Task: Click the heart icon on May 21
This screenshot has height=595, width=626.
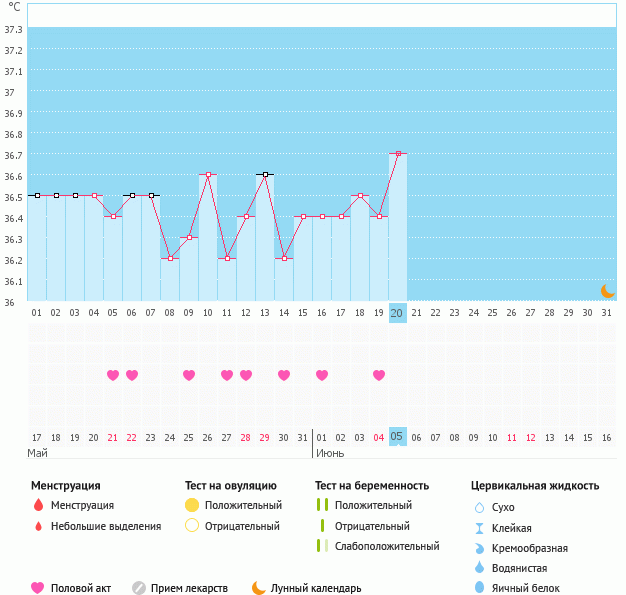Action: coord(113,375)
